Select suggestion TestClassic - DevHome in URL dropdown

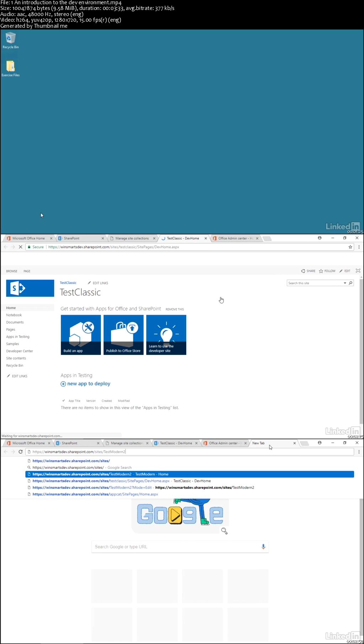pos(189,481)
